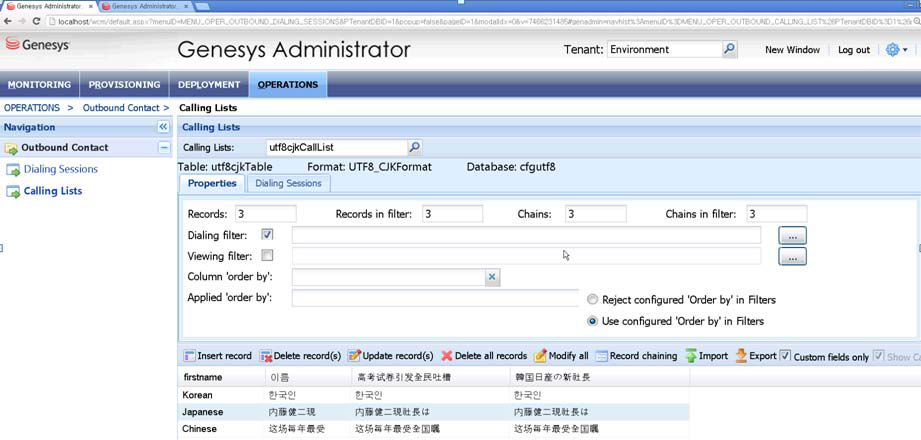Select Reject configured 'Order by' in Filters
This screenshot has width=921, height=440.
pyautogui.click(x=593, y=300)
